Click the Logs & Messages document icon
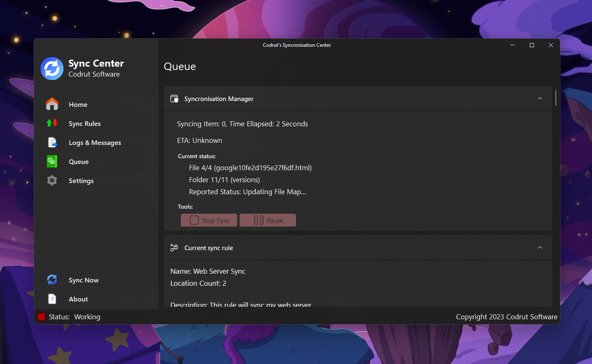Screen dimensions: 592x364 (x=52, y=142)
